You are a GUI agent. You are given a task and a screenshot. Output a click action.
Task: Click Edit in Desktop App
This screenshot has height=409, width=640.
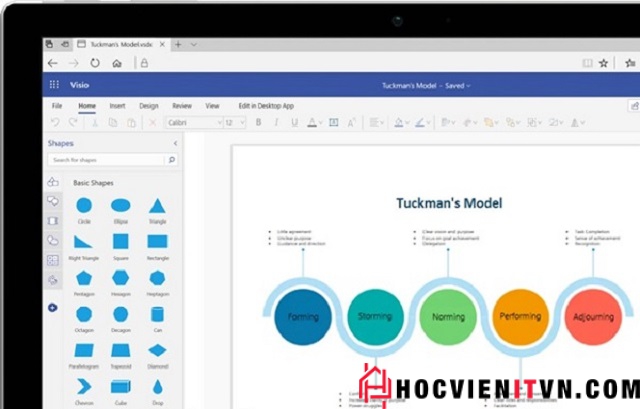266,105
